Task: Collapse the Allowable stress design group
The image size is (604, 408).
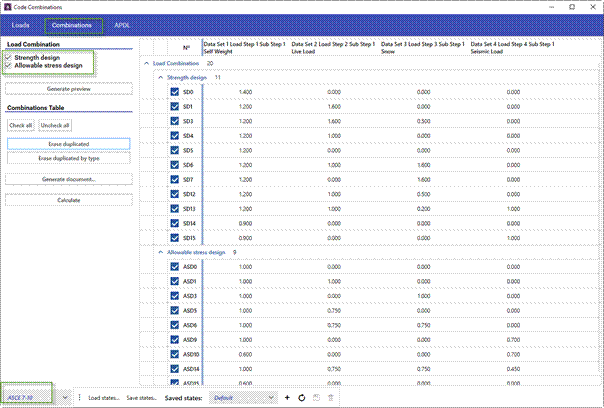Action: (x=161, y=252)
